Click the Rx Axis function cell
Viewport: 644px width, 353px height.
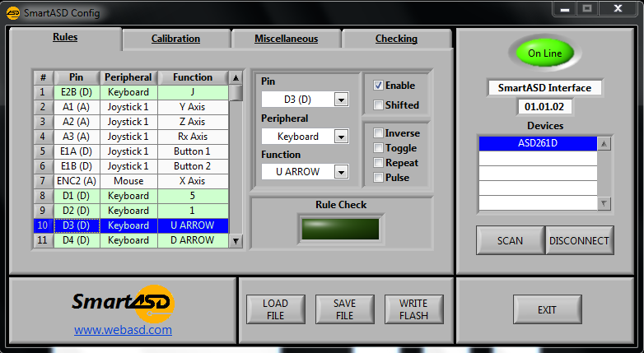tap(193, 137)
